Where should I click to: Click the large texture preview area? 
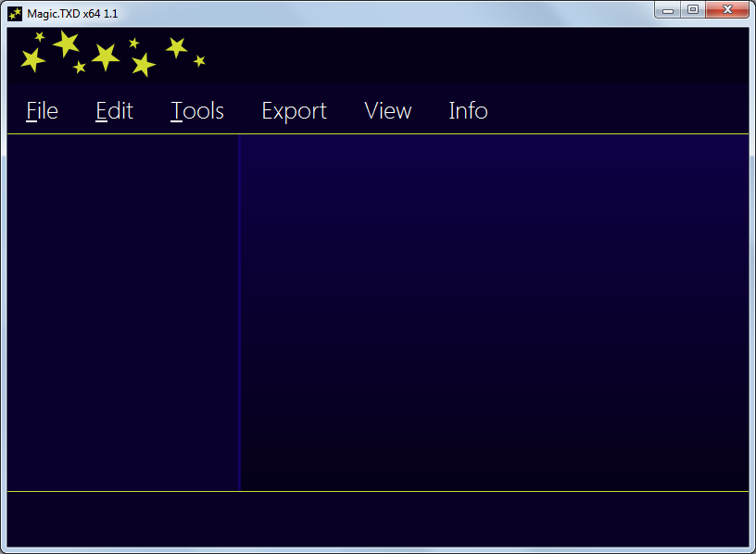click(x=495, y=311)
